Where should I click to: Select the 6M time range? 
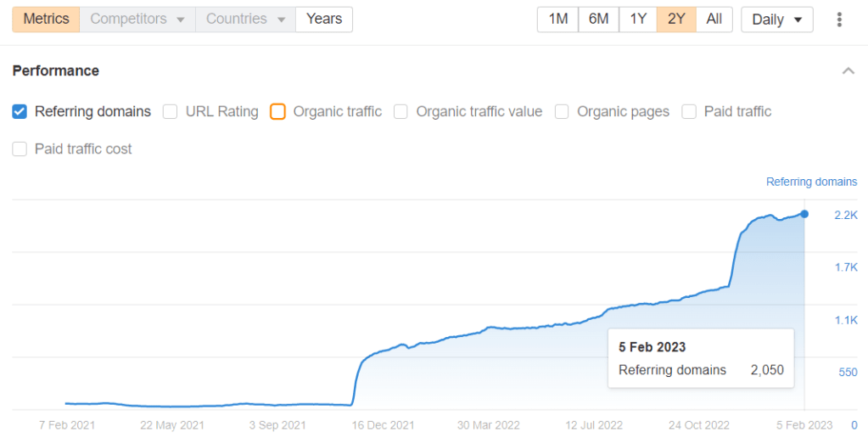pos(598,19)
